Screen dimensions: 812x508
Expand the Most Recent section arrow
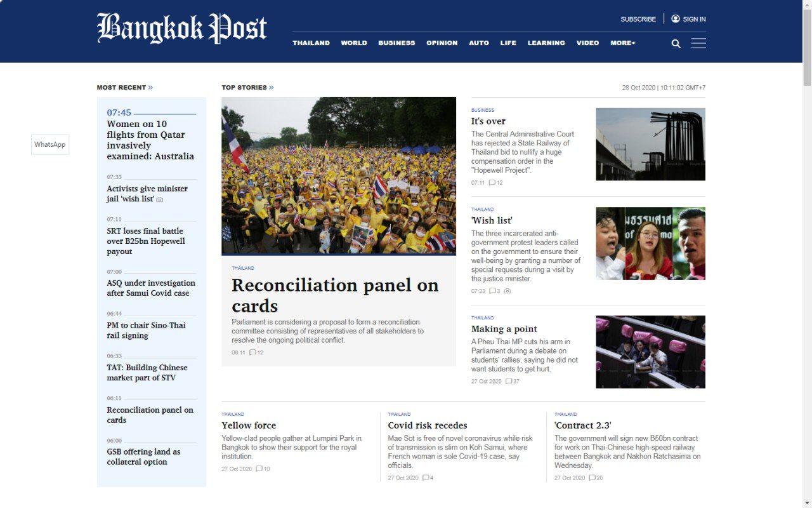tap(150, 88)
